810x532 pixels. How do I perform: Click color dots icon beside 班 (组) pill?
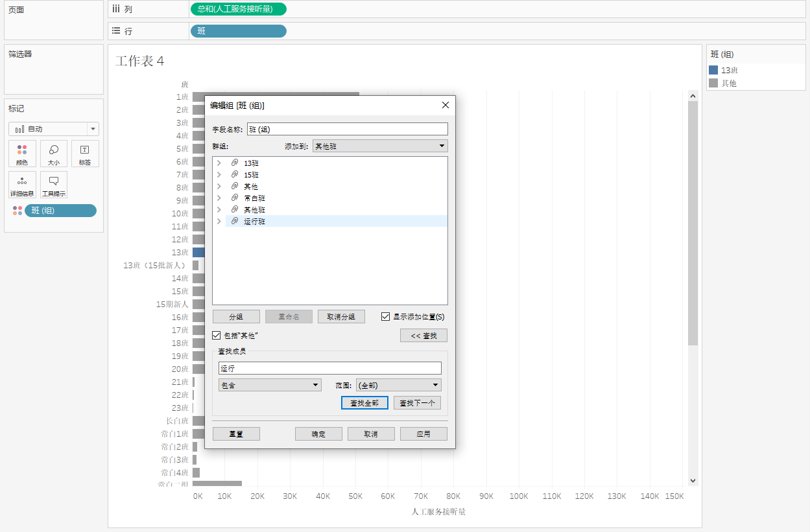pyautogui.click(x=18, y=211)
